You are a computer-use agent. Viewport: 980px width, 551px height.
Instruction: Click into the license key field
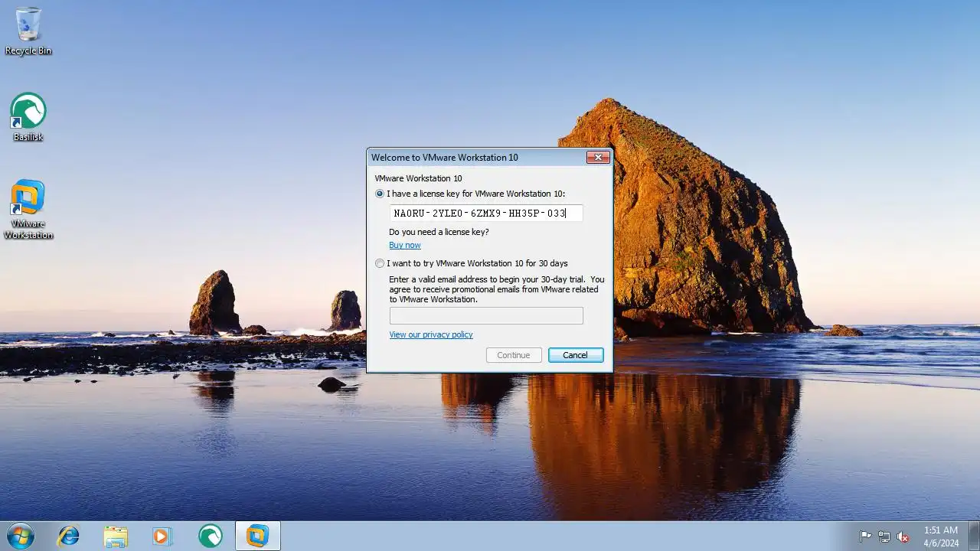coord(486,214)
